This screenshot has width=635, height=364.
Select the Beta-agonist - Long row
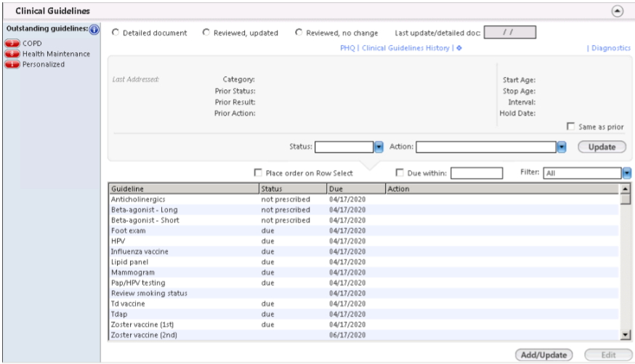click(364, 210)
